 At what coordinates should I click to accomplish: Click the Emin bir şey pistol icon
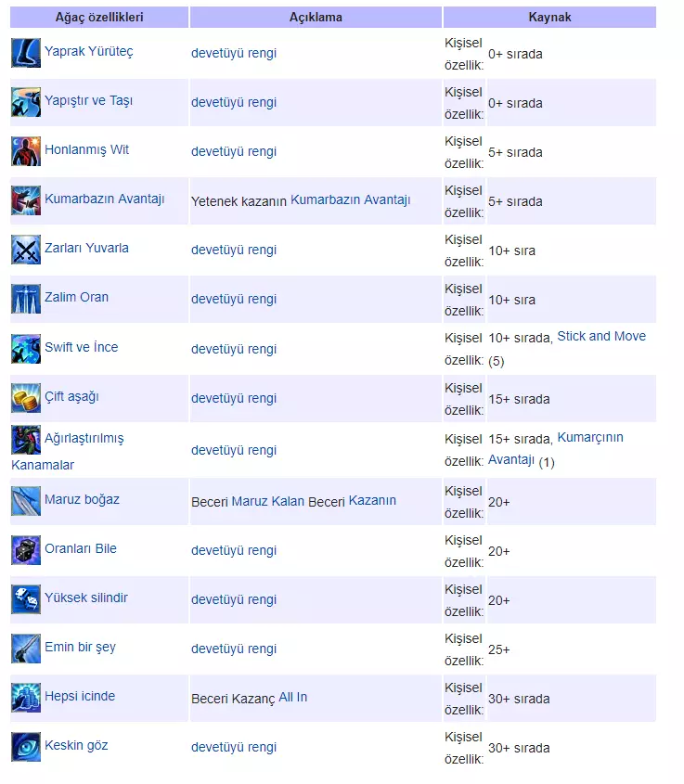pos(26,649)
